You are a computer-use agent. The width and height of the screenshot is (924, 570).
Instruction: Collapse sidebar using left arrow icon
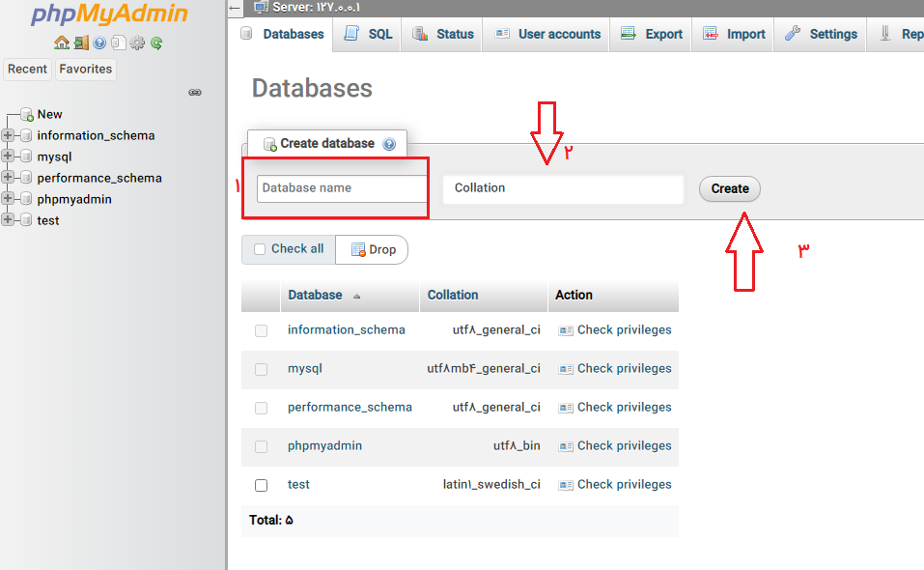point(235,8)
